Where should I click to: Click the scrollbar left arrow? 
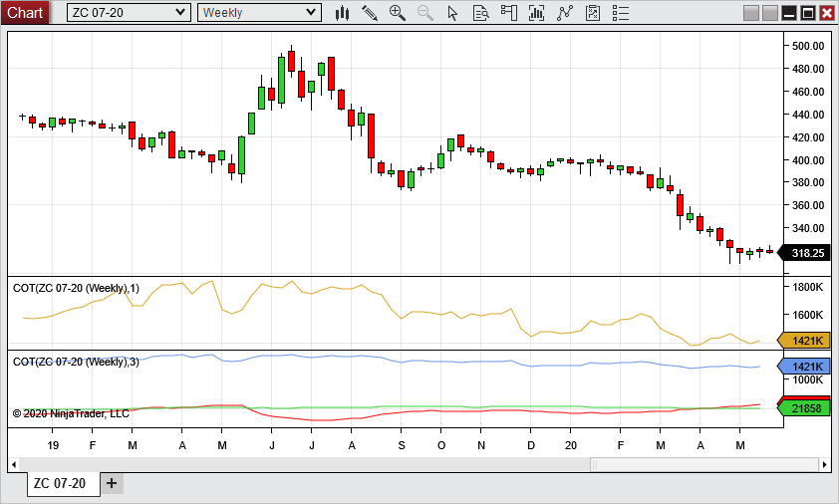(x=14, y=464)
